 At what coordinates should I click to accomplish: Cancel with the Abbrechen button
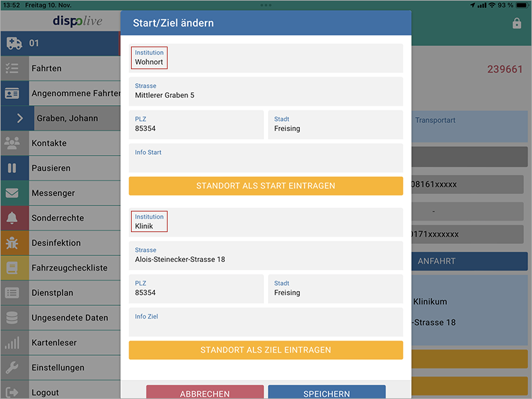click(205, 392)
